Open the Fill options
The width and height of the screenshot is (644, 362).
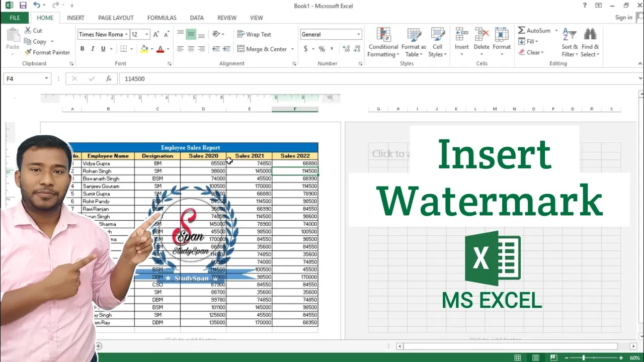528,42
